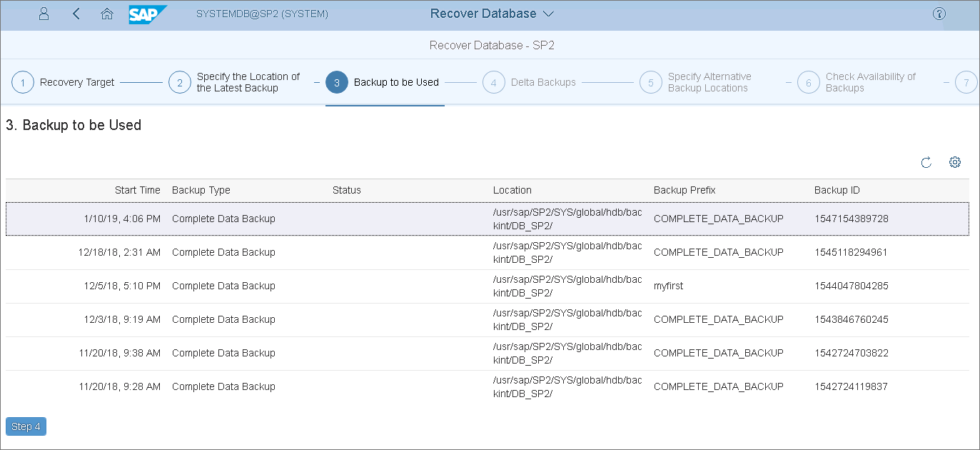Select backup with prefix myfirst
Viewport: 980px width, 450px height.
tap(668, 286)
